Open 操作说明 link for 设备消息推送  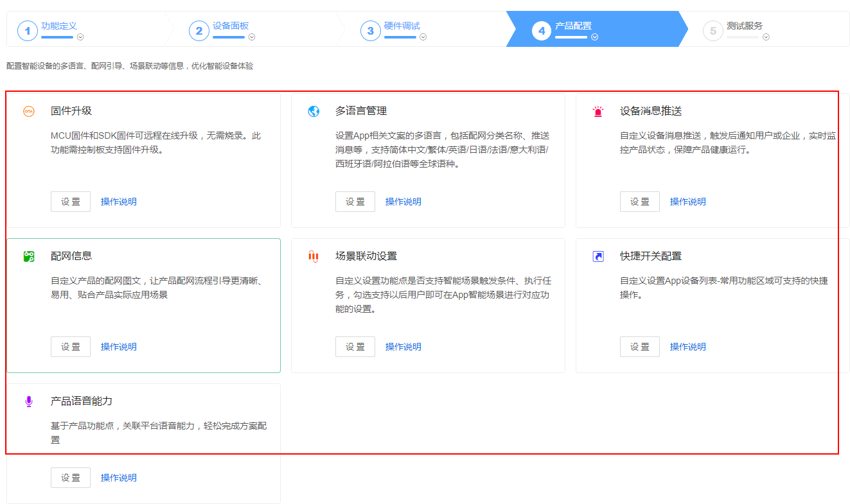click(688, 202)
